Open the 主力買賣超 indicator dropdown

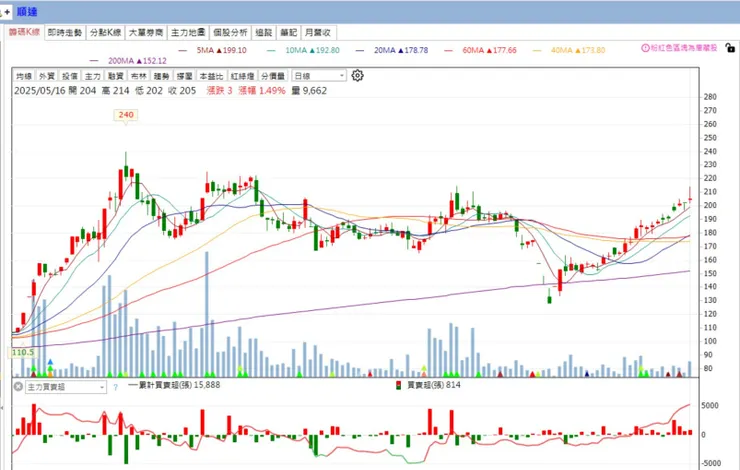click(66, 387)
